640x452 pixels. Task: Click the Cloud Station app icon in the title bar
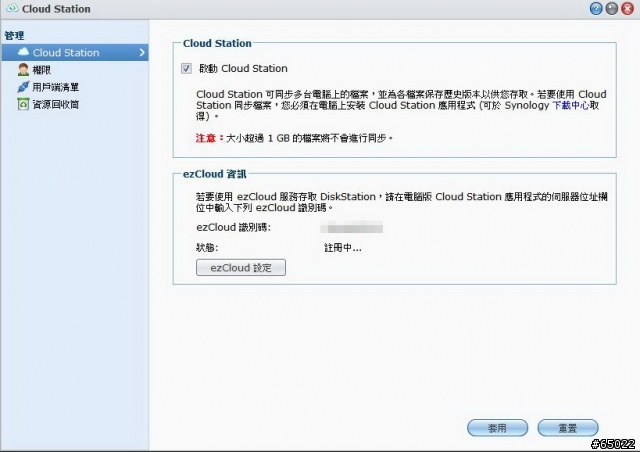coord(12,8)
